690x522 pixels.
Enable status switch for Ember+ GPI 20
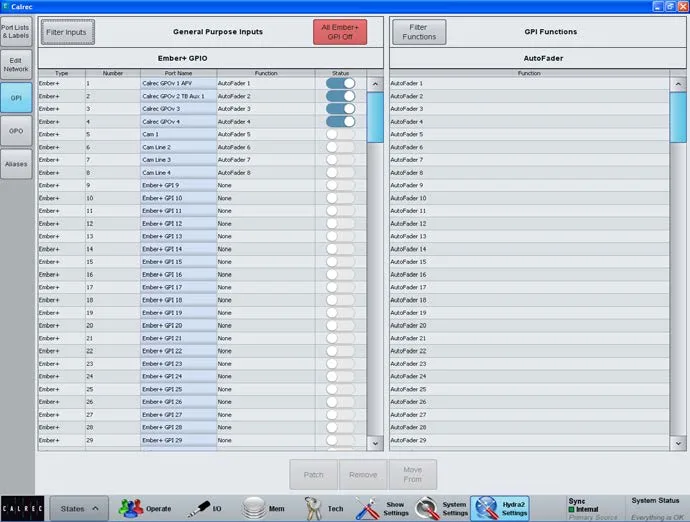(341, 326)
